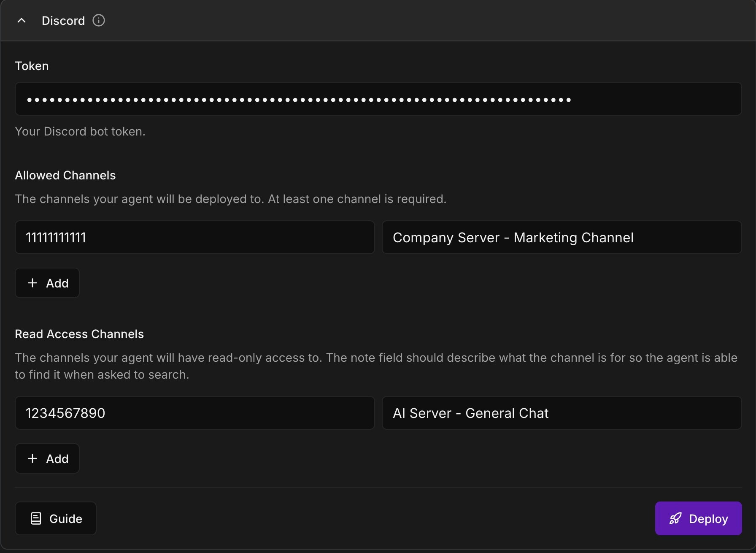Open the deployment Guide
Viewport: 756px width, 553px height.
click(x=55, y=518)
